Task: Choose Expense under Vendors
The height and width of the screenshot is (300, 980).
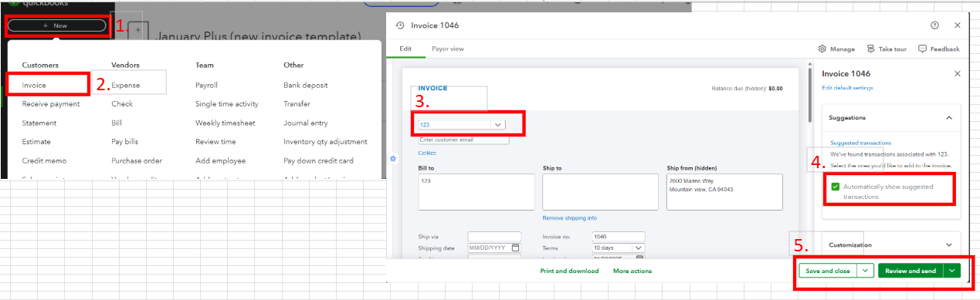Action: pos(126,85)
